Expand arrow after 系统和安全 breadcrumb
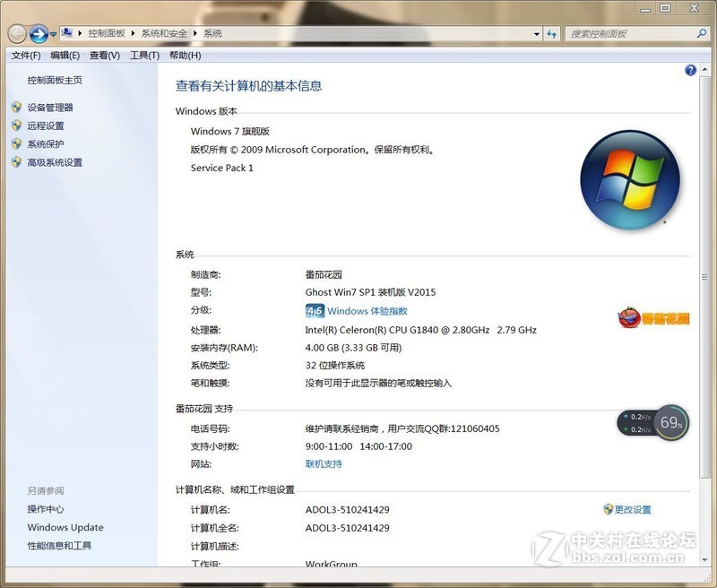 coord(195,33)
